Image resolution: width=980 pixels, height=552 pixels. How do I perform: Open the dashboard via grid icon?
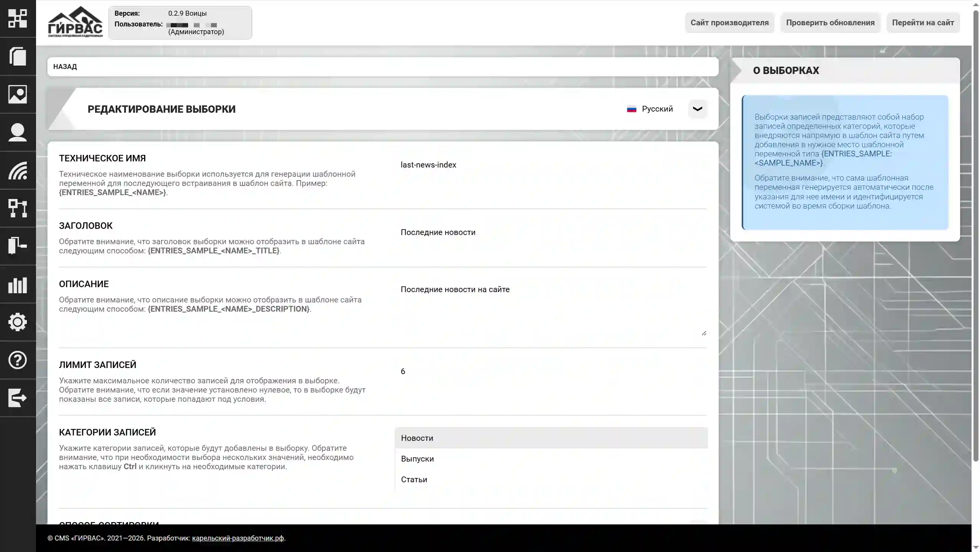(x=18, y=18)
